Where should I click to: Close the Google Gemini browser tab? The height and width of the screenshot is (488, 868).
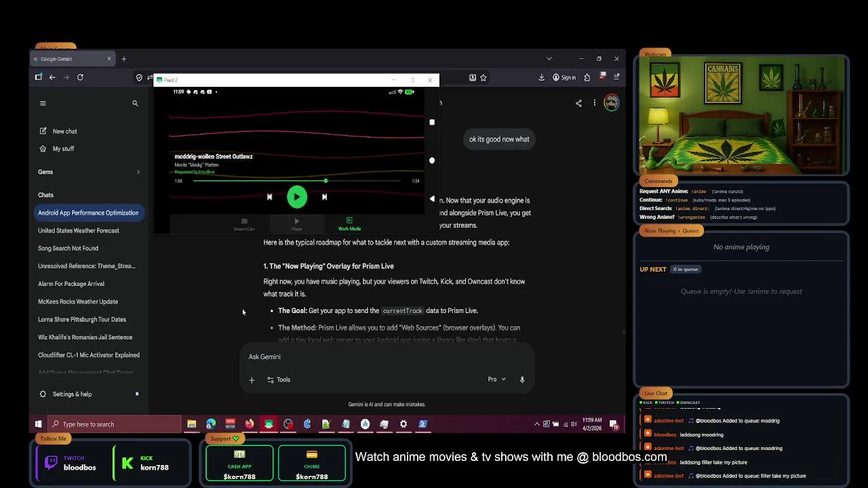pos(108,59)
